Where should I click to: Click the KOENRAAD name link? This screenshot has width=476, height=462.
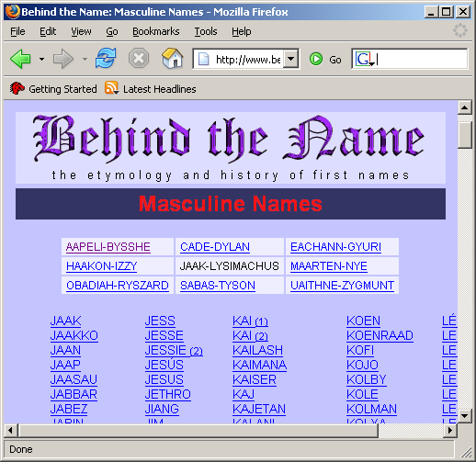pos(380,336)
